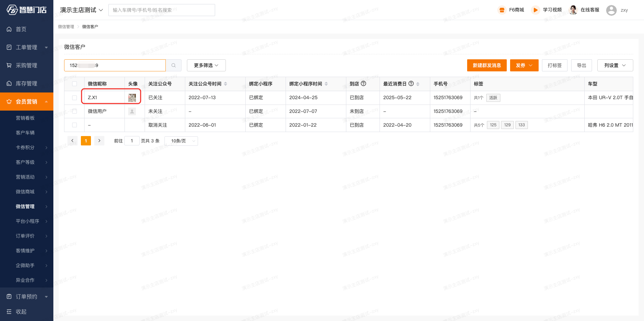This screenshot has height=321, width=644.
Task: Open the 演示主店测试 store dropdown
Action: coord(82,10)
